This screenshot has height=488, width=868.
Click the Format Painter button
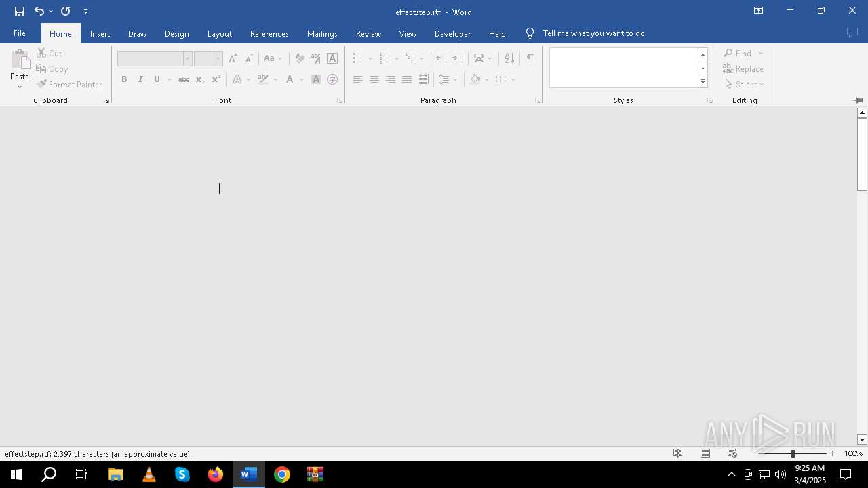tap(69, 84)
